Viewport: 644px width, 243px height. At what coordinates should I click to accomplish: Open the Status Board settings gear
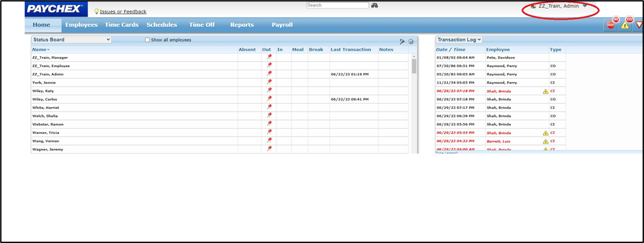[410, 41]
